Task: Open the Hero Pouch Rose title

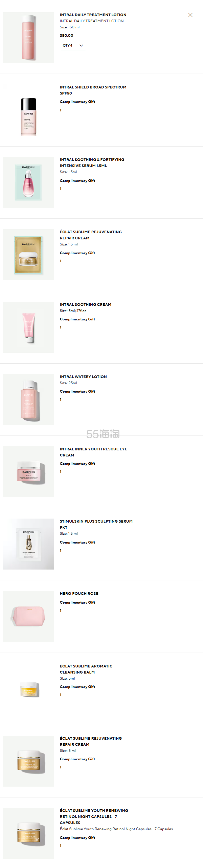Action: pos(79,594)
